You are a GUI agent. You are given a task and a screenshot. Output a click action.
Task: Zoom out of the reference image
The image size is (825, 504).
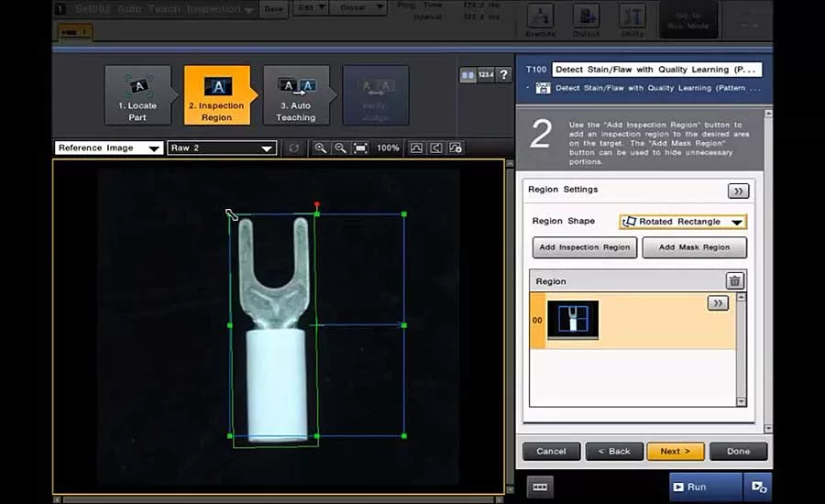(340, 148)
